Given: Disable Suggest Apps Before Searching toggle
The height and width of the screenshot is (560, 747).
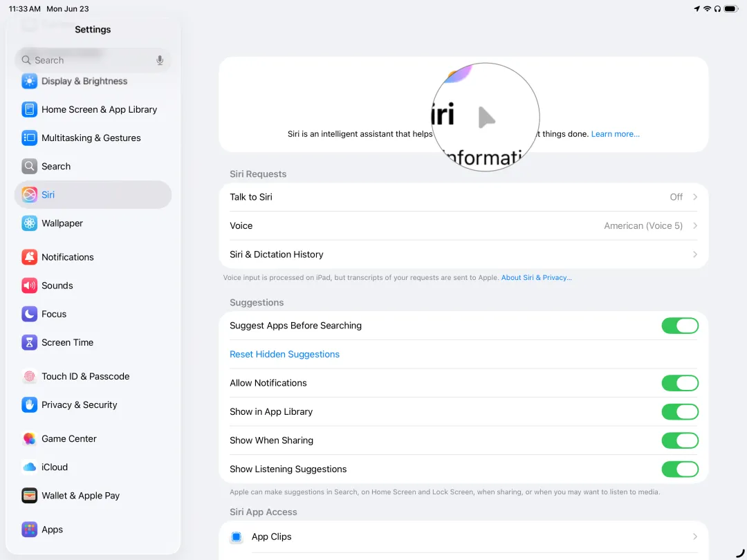Looking at the screenshot, I should point(679,326).
